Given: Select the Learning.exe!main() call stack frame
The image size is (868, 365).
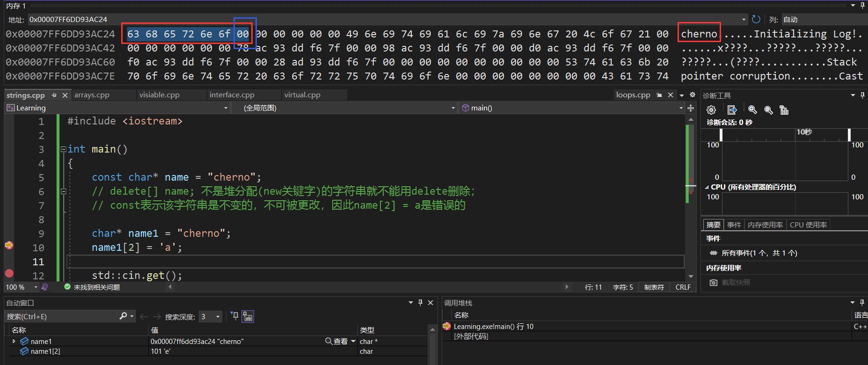Looking at the screenshot, I should click(493, 327).
